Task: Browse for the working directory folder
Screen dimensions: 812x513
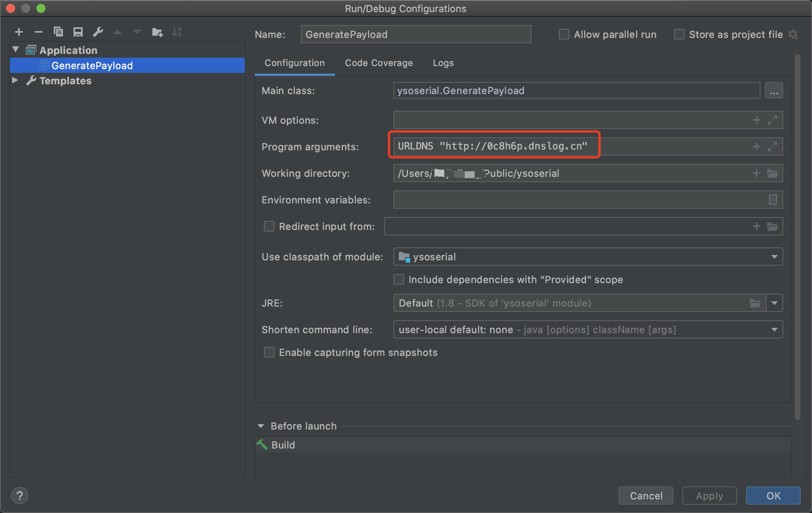Action: click(x=773, y=173)
